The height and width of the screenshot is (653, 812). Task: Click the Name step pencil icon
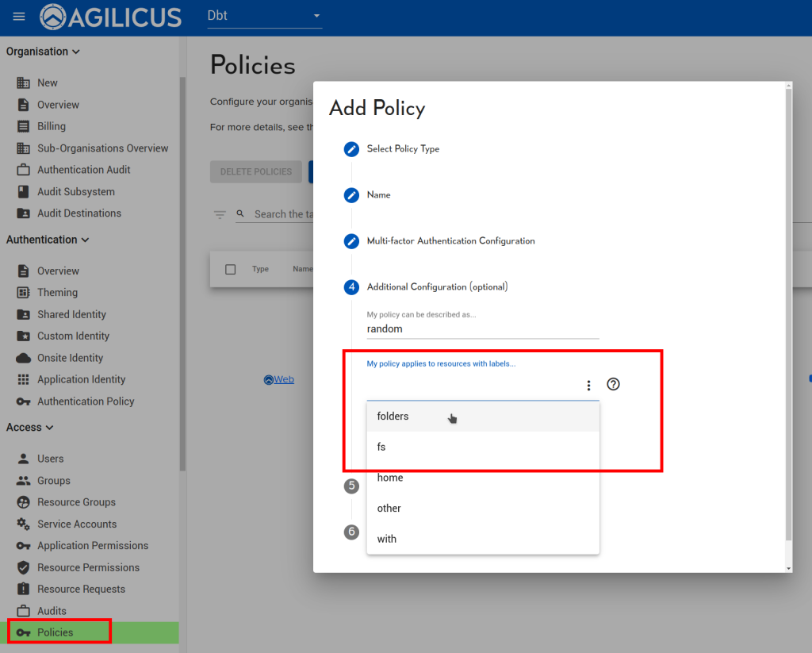tap(351, 195)
